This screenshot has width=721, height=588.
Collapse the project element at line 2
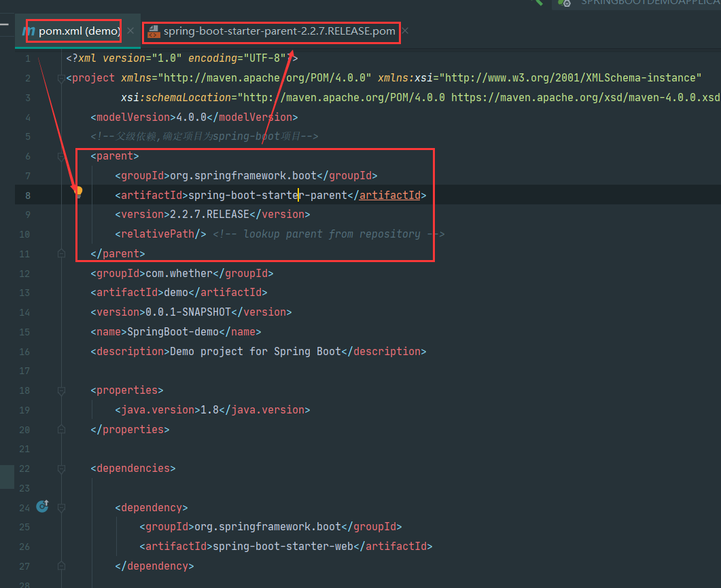point(61,79)
